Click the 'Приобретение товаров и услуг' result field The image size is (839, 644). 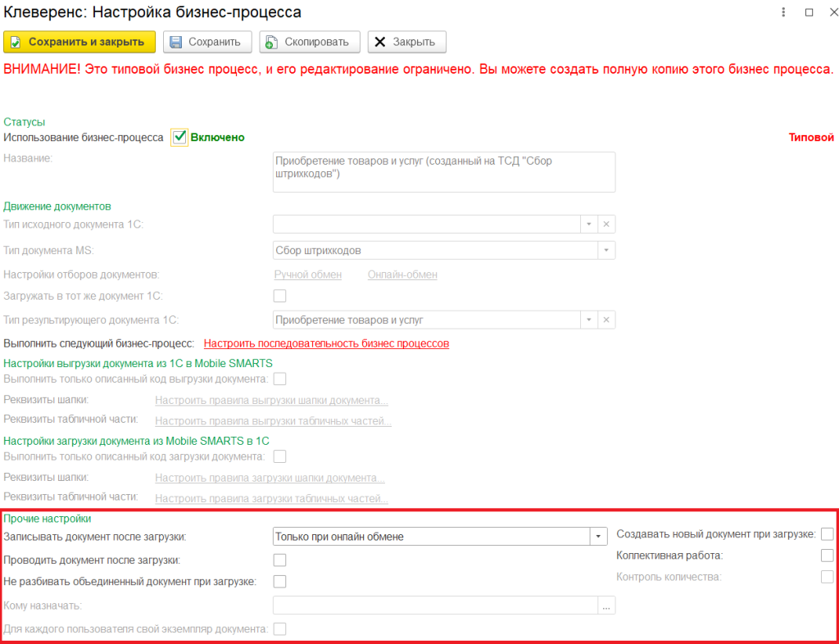pos(426,320)
